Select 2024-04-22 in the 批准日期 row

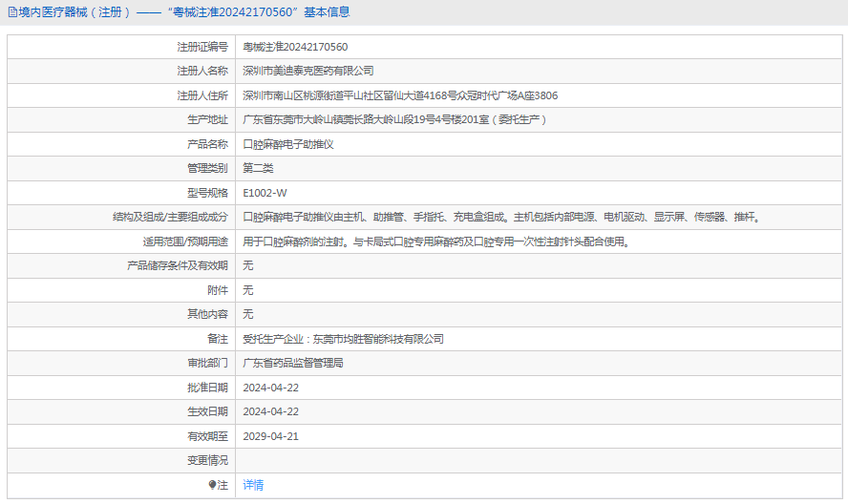click(x=271, y=388)
